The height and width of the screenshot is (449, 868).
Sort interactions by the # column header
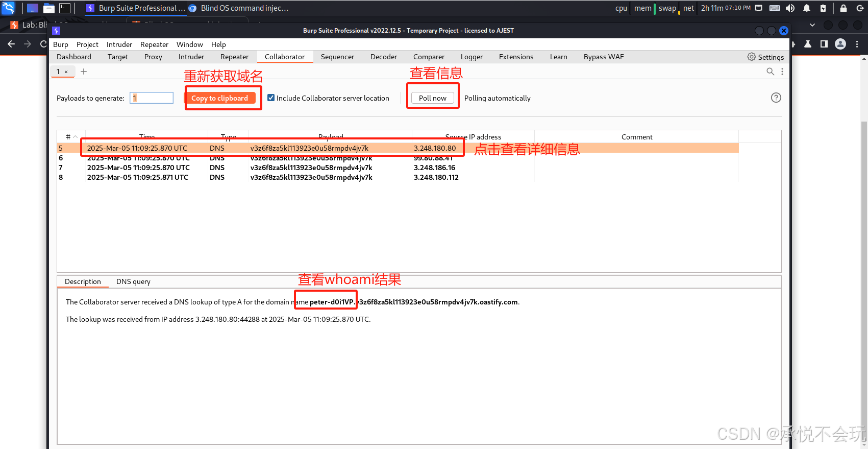pyautogui.click(x=71, y=137)
